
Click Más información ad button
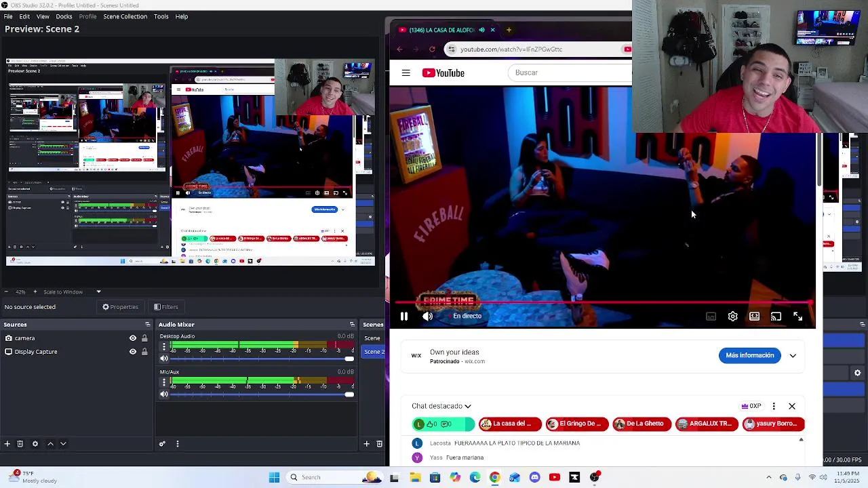pos(749,356)
